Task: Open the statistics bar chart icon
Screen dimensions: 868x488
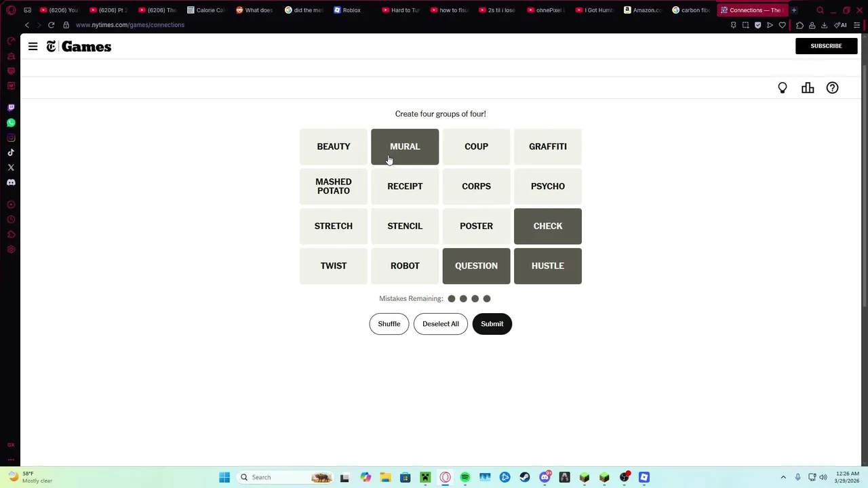Action: click(808, 88)
